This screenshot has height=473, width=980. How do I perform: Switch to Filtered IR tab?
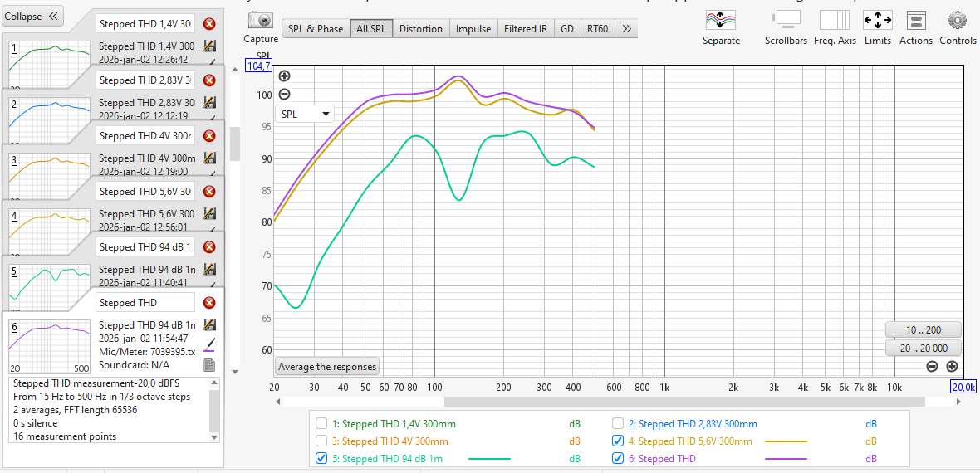pos(526,29)
